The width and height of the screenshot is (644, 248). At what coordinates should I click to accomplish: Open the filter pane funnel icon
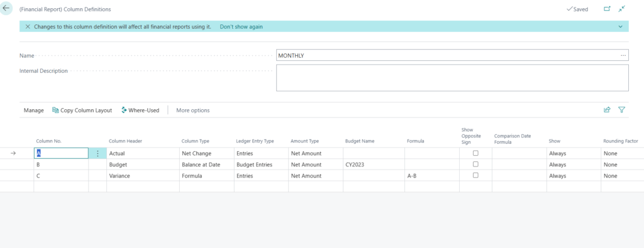(622, 110)
